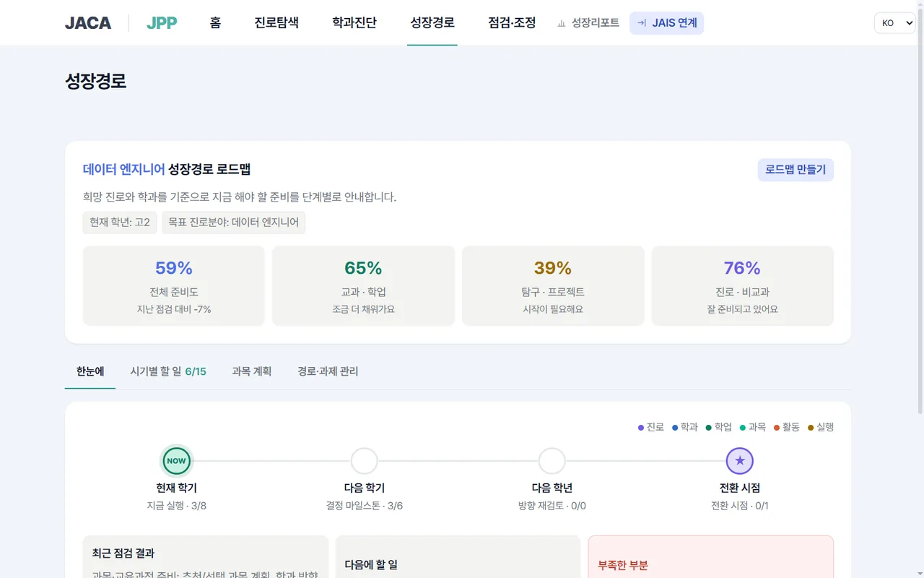Click the 지금 실행 · 3/8 text

tap(177, 506)
